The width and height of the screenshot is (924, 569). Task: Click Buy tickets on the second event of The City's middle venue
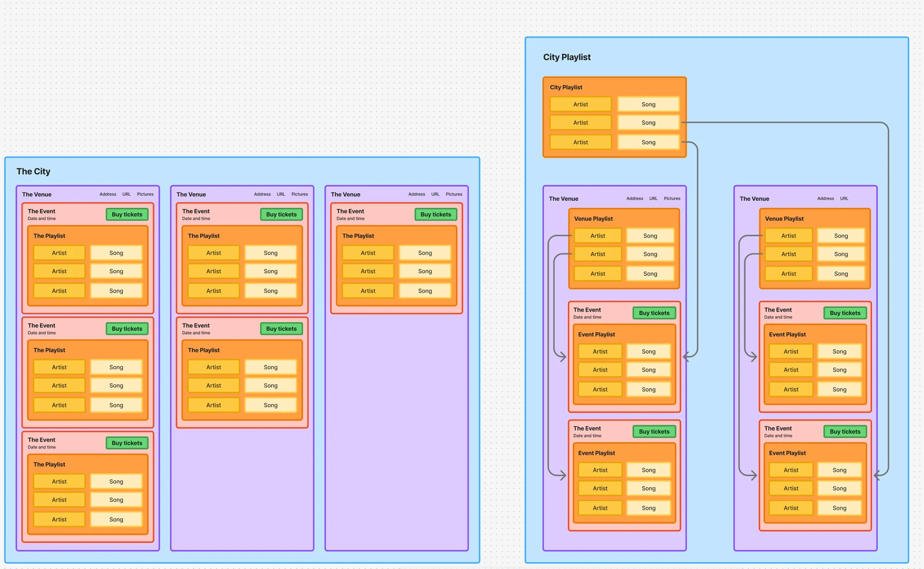point(281,329)
